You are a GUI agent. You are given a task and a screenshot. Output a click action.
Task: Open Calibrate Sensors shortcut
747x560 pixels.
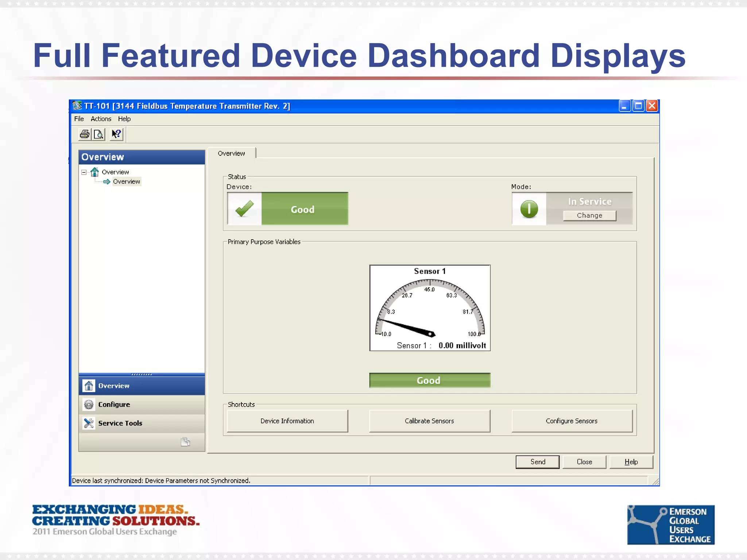click(x=429, y=421)
